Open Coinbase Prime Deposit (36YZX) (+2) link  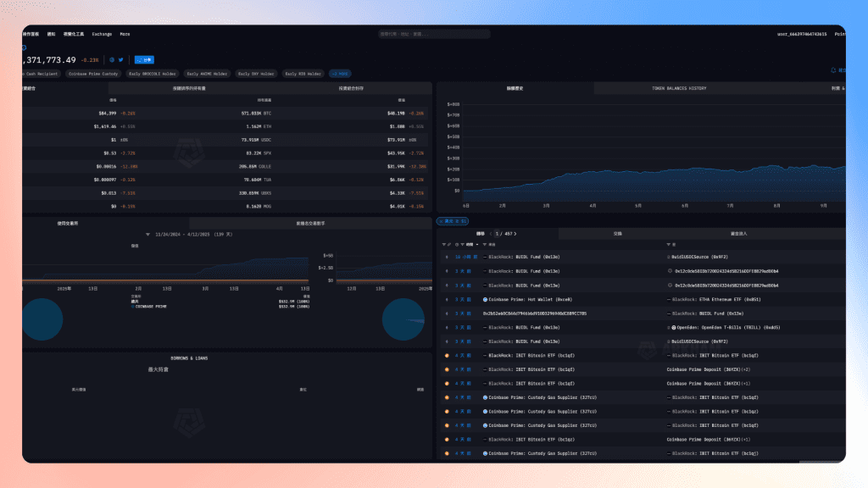point(709,369)
